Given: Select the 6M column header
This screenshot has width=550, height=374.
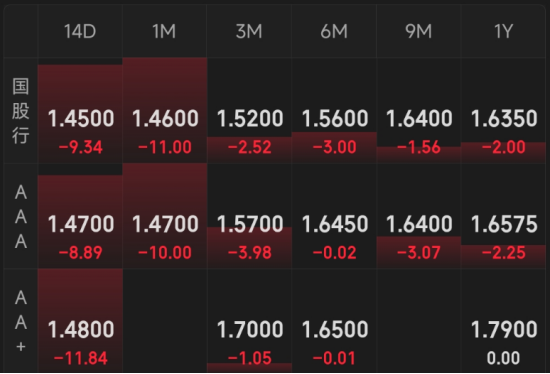Looking at the screenshot, I should (x=334, y=31).
